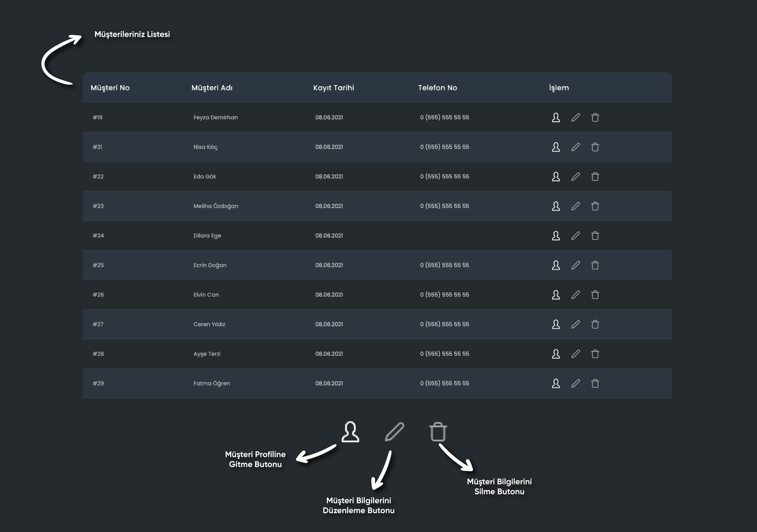Open Fatma Öğren's profile icon
The width and height of the screenshot is (757, 532).
[556, 383]
